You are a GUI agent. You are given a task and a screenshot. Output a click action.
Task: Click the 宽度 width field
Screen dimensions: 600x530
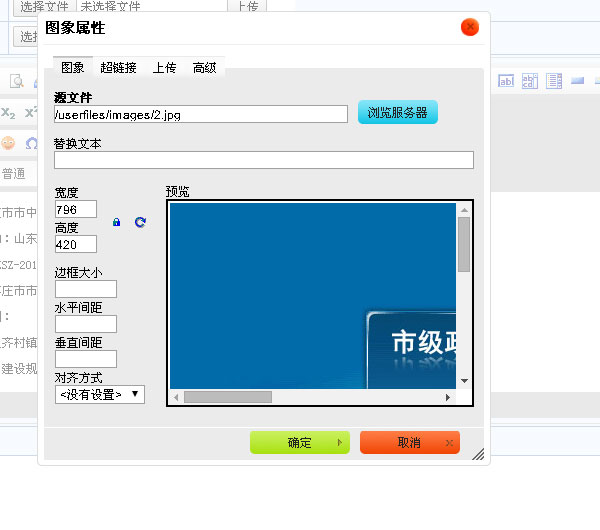tap(76, 209)
